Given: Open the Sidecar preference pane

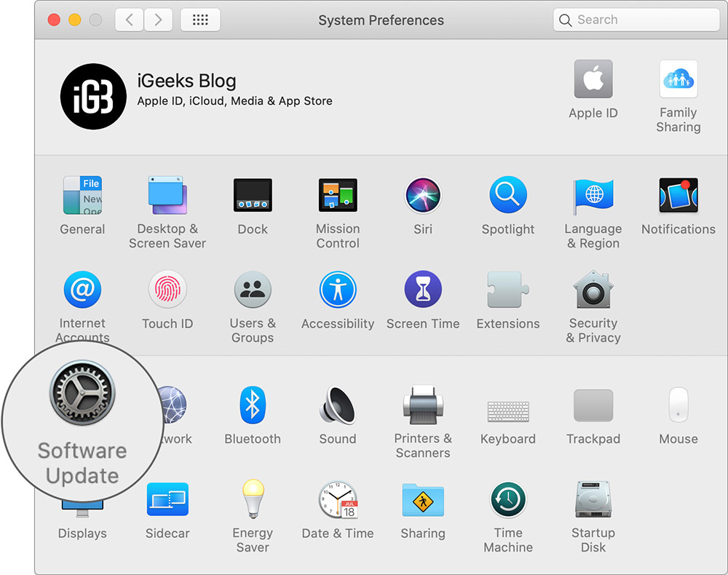Looking at the screenshot, I should point(167,499).
